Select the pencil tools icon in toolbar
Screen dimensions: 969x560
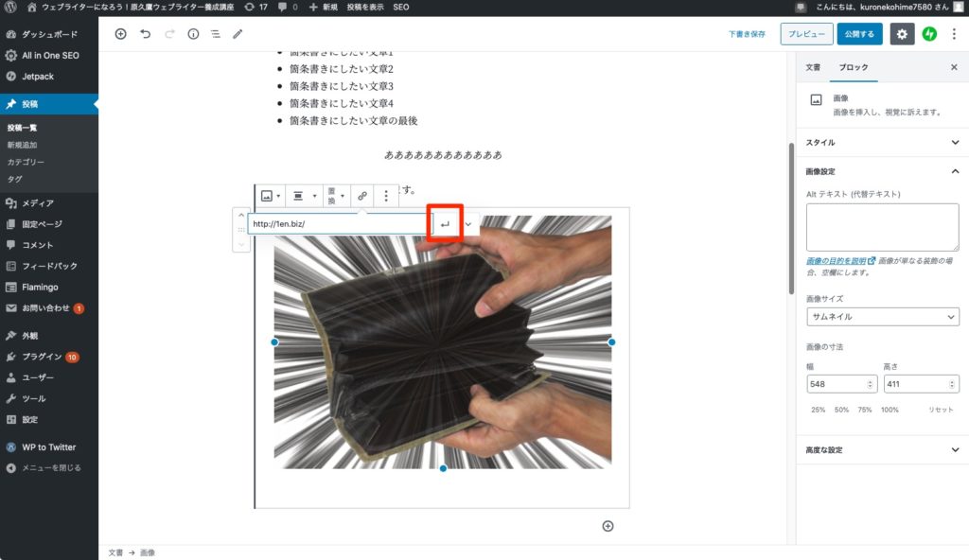238,34
